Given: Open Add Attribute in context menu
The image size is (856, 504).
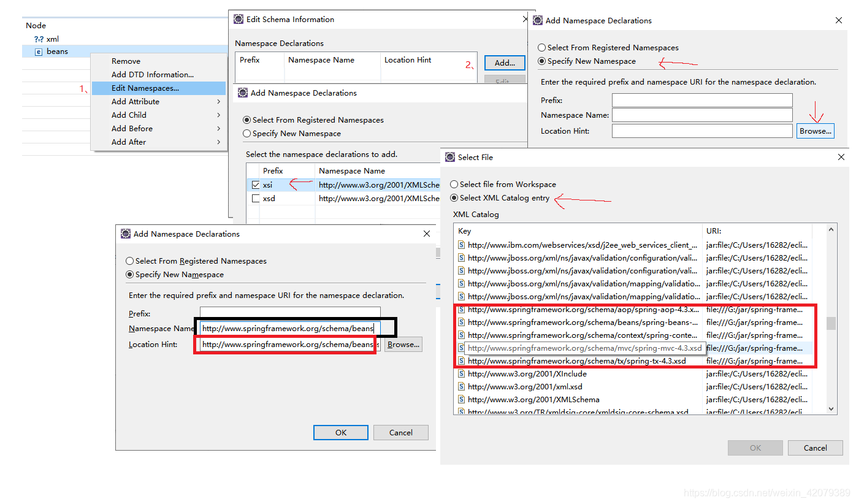Looking at the screenshot, I should point(159,101).
